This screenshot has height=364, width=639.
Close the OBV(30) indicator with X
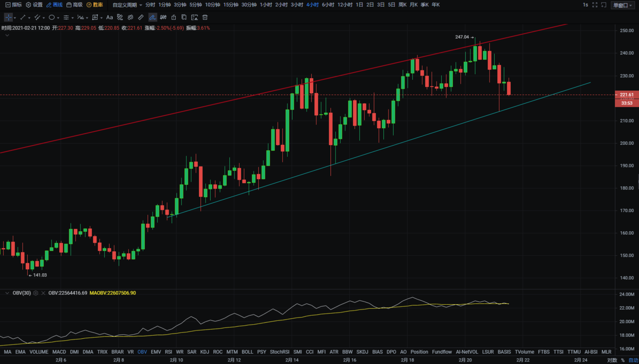pyautogui.click(x=43, y=293)
